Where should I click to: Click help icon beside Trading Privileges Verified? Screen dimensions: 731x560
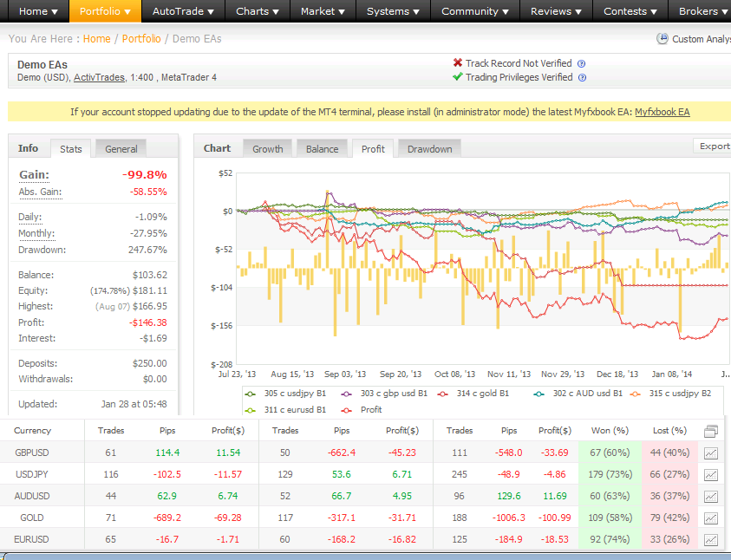(582, 77)
